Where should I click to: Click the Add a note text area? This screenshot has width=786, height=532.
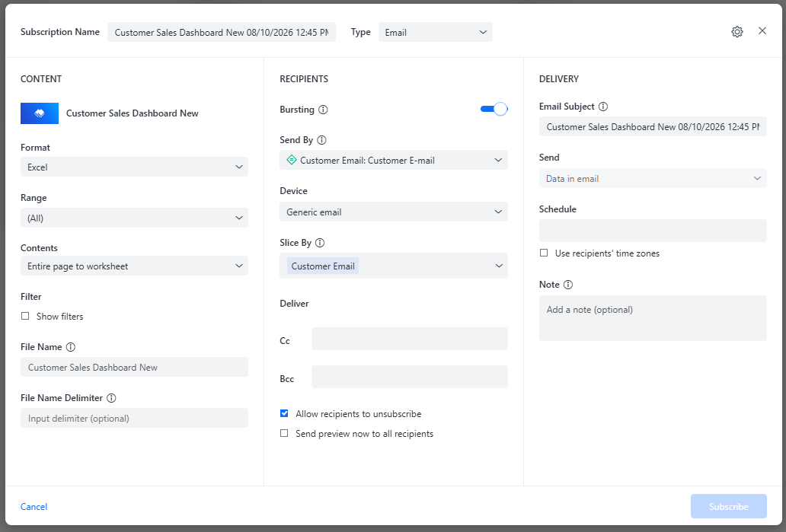point(653,318)
